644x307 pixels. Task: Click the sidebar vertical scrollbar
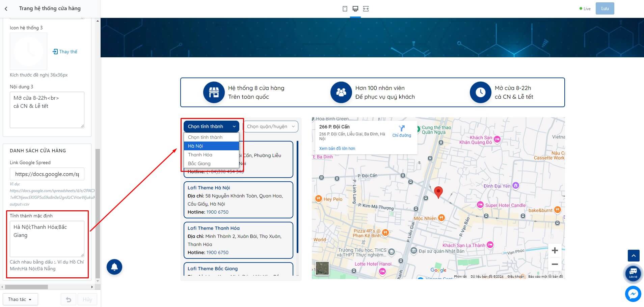click(x=98, y=214)
